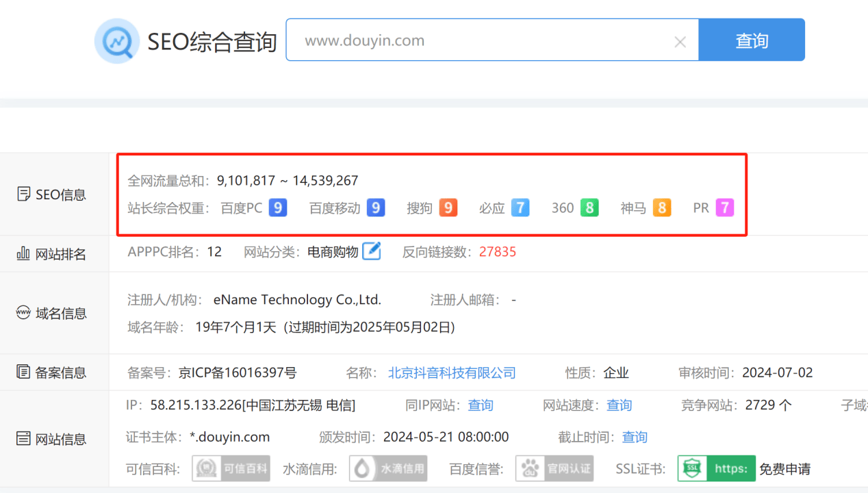Click the 查询 search button
This screenshot has width=868, height=493.
(752, 40)
